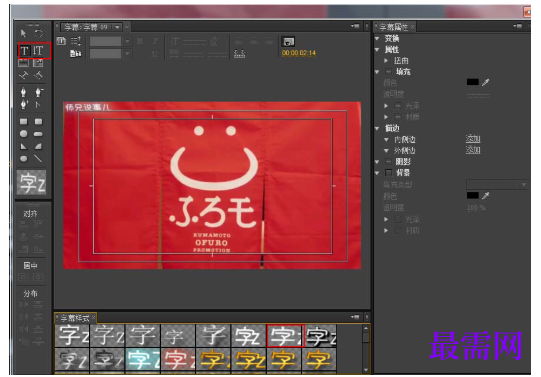The image size is (541, 377).
Task: Select the Ellipse tool beside the Line tool
Action: [x=23, y=159]
